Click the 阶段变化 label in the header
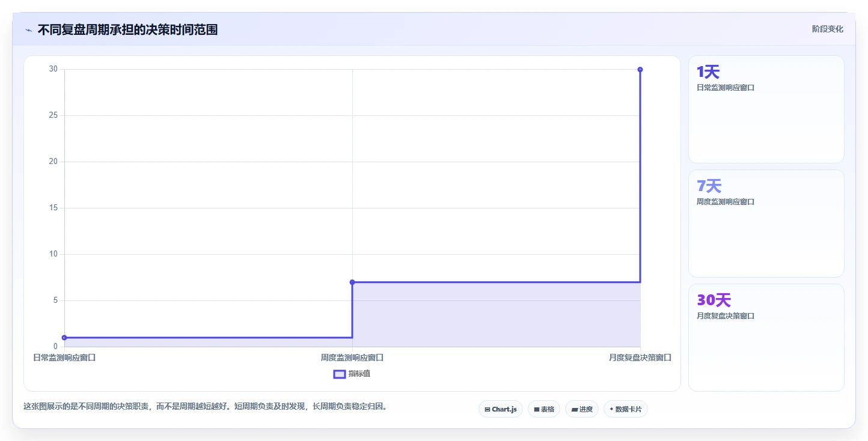Screen dimensions: 868x441 (828, 29)
